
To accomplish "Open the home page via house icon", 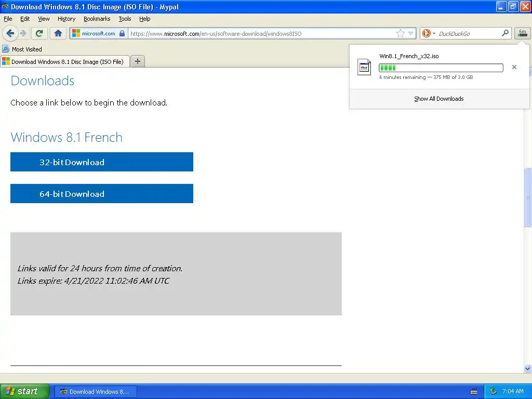I will (58, 33).
